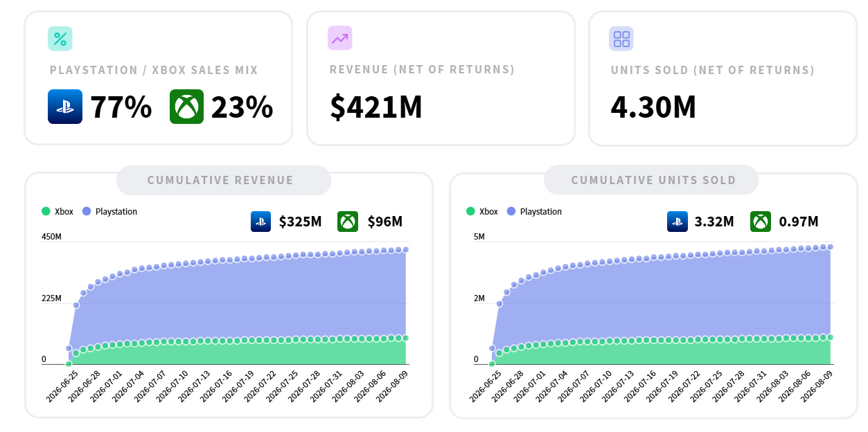The width and height of the screenshot is (868, 432).
Task: Click the 'PLAYSTATION / XBOX SALES MIX' heading
Action: coord(154,70)
